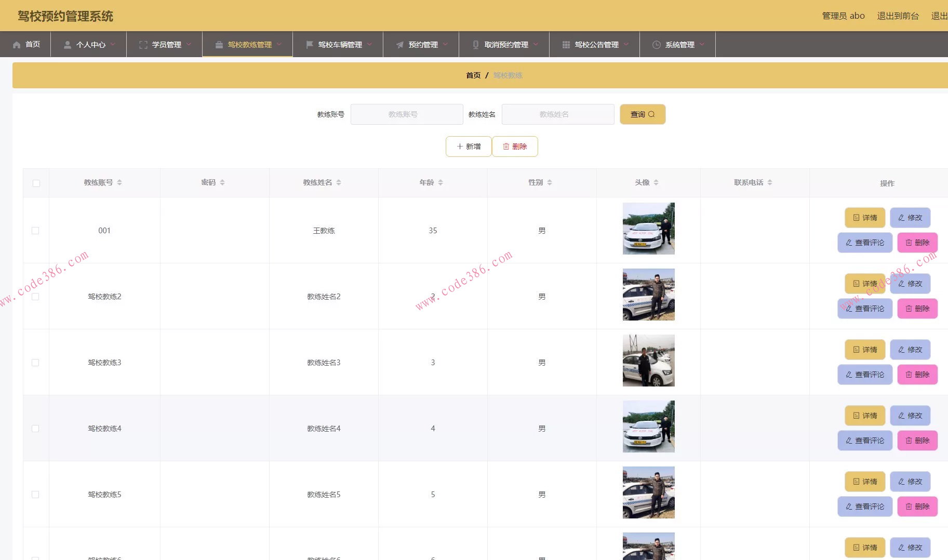Go to 首页 in the breadcrumb

point(473,75)
